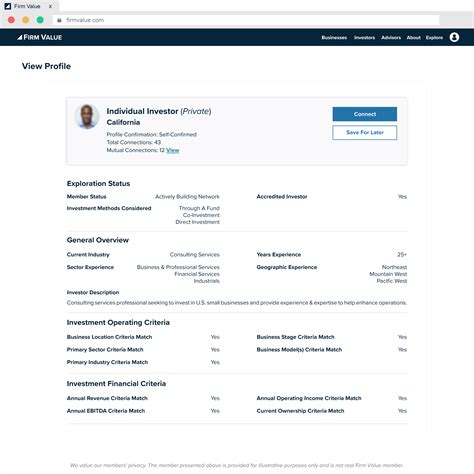The image size is (474, 474).
Task: Click the Direct Investment value
Action: 197,222
